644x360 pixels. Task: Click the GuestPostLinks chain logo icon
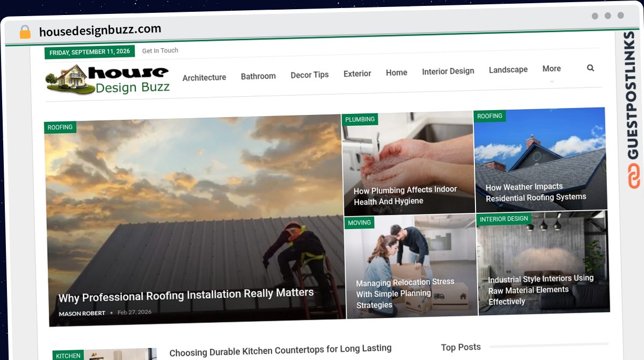634,177
